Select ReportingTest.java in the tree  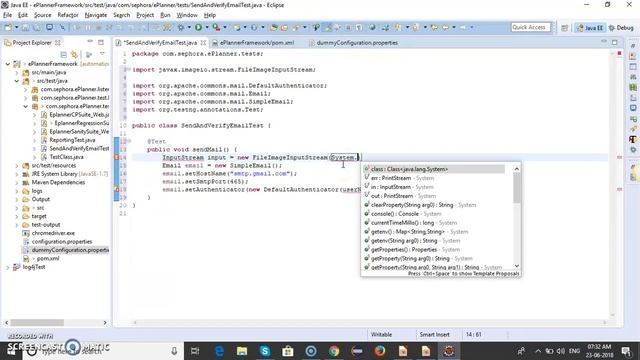click(x=72, y=140)
